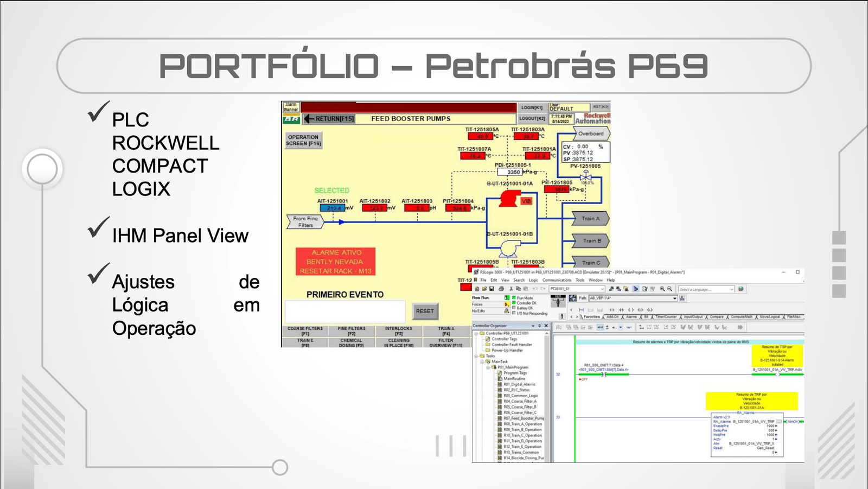
Task: Open the R01_Digital_Alarms routine
Action: click(x=519, y=384)
